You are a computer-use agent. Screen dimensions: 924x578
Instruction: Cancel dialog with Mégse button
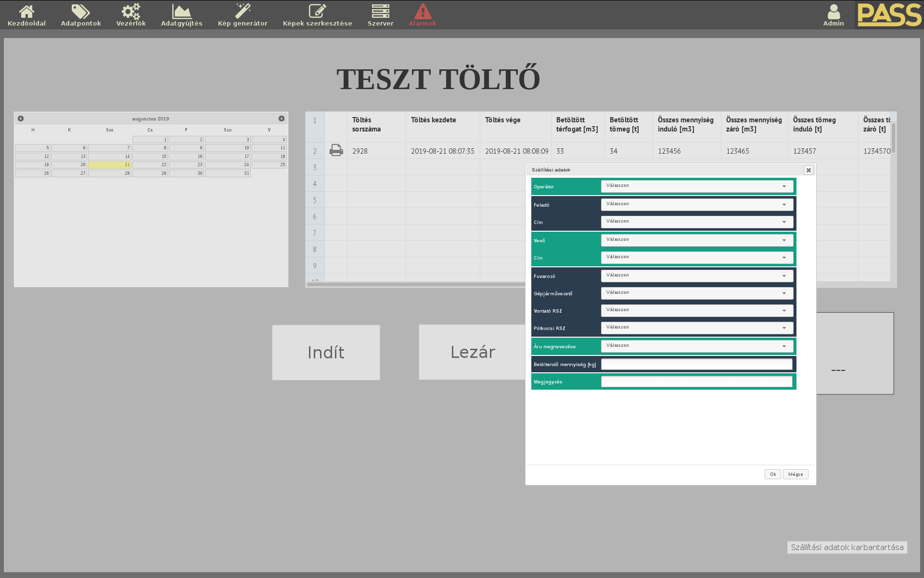[x=796, y=474]
